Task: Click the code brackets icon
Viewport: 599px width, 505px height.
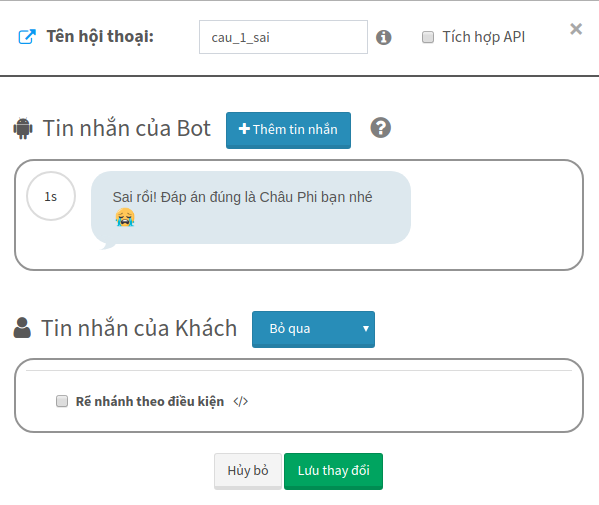Action: click(x=241, y=401)
